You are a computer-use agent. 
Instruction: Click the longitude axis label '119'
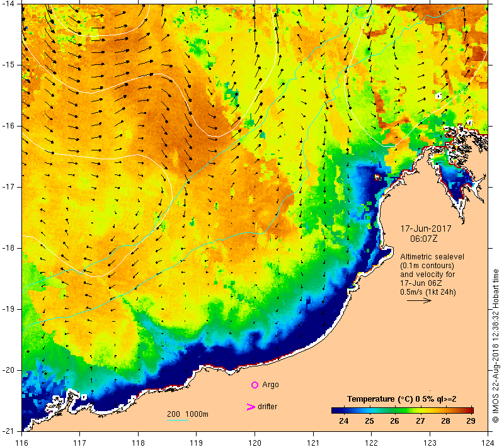click(x=197, y=443)
